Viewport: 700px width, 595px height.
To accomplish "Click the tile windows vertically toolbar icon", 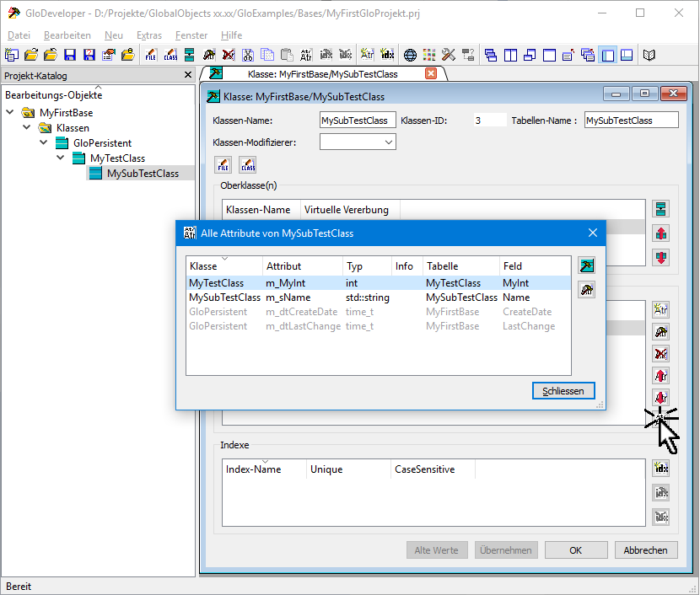I will 510,55.
